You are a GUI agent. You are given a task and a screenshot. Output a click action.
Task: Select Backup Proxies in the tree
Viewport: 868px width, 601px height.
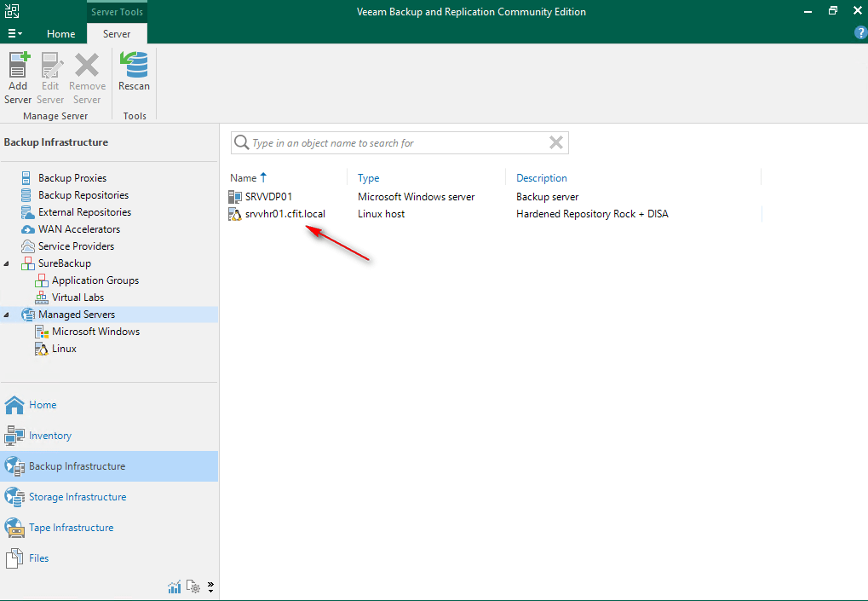(x=72, y=178)
